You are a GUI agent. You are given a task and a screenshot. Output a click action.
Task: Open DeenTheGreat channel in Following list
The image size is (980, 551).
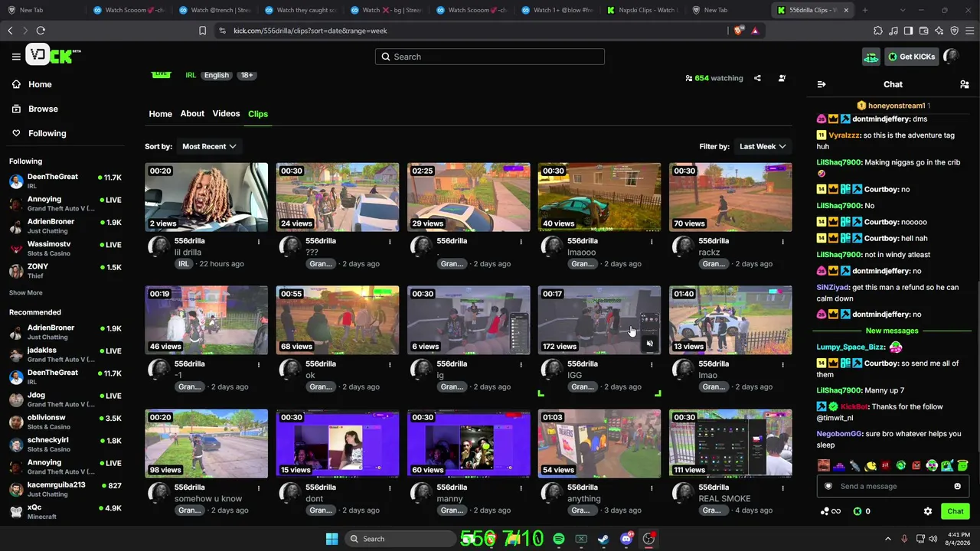[x=65, y=181]
